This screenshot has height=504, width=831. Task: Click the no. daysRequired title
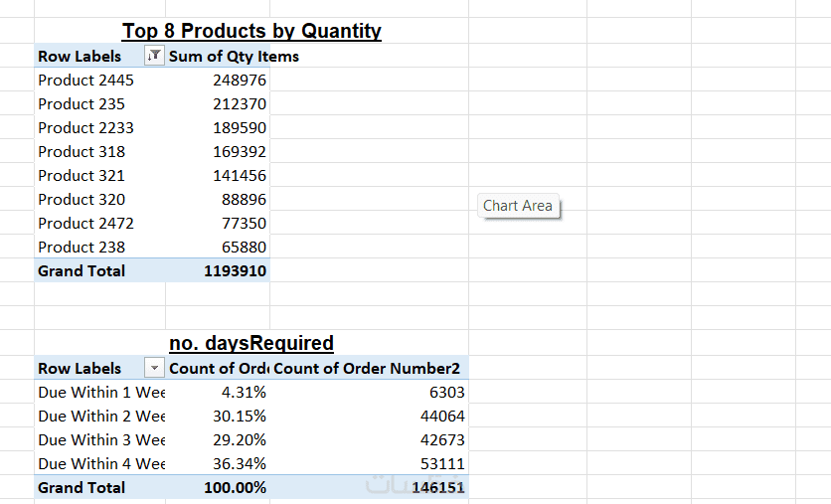251,343
